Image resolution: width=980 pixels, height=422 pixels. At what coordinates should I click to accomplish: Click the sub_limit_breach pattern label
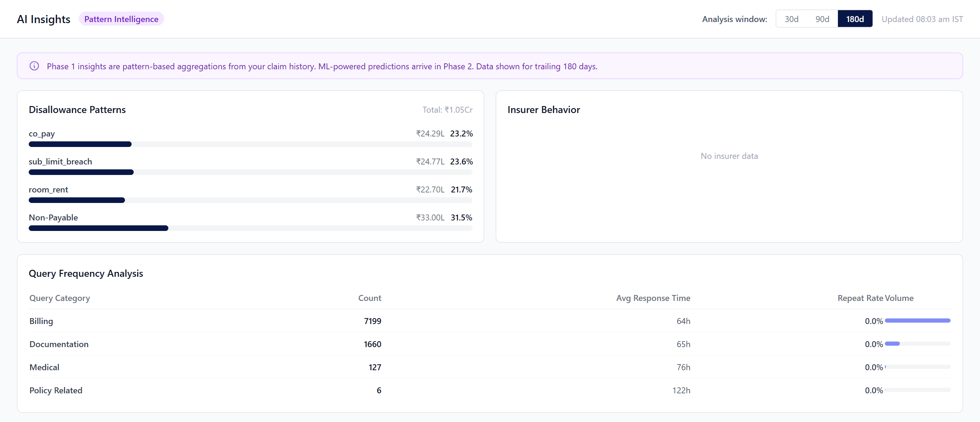pyautogui.click(x=61, y=162)
